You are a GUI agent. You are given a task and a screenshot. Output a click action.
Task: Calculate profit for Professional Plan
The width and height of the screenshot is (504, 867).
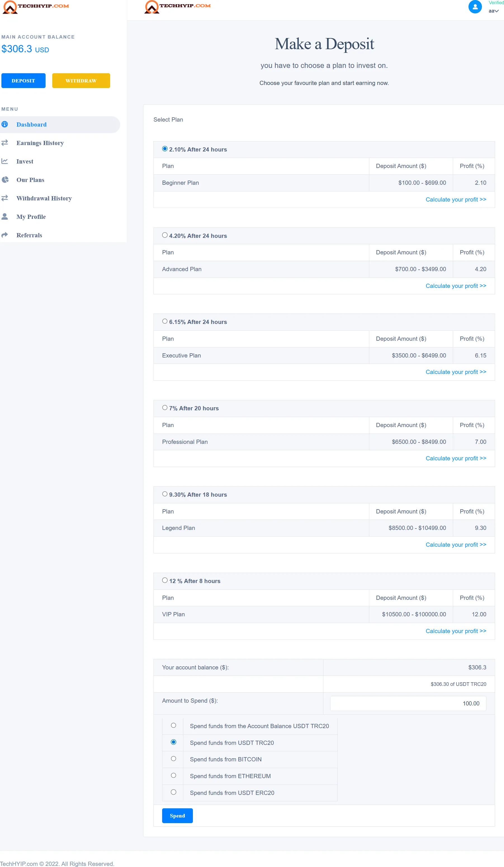tap(456, 458)
